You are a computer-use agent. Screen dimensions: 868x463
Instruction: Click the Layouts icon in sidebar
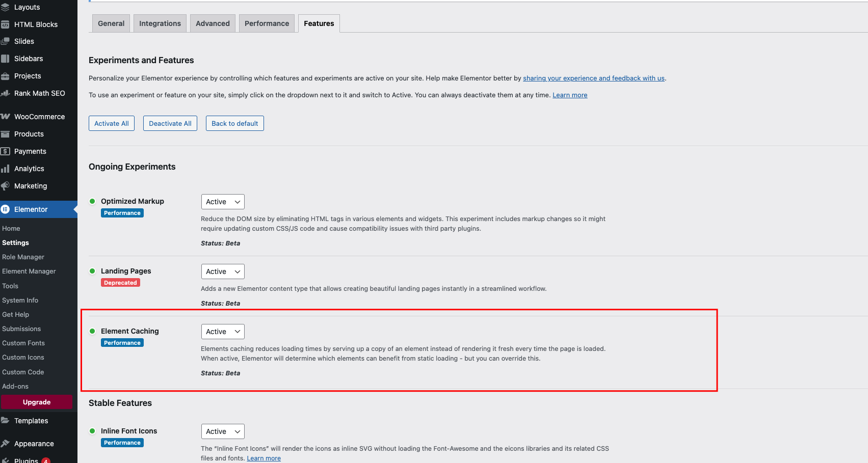pyautogui.click(x=5, y=7)
